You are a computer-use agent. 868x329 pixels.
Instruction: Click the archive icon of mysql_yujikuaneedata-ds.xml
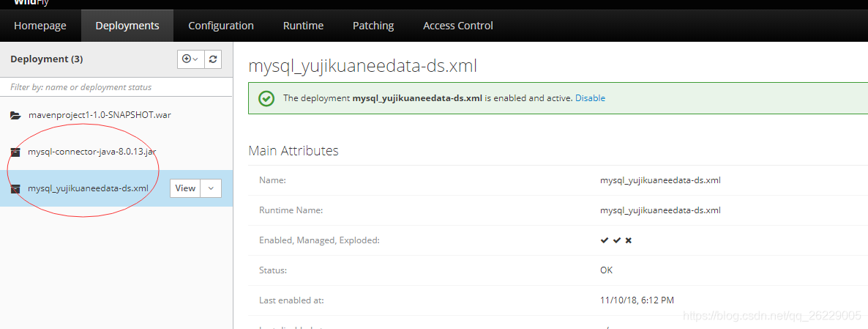pyautogui.click(x=15, y=188)
